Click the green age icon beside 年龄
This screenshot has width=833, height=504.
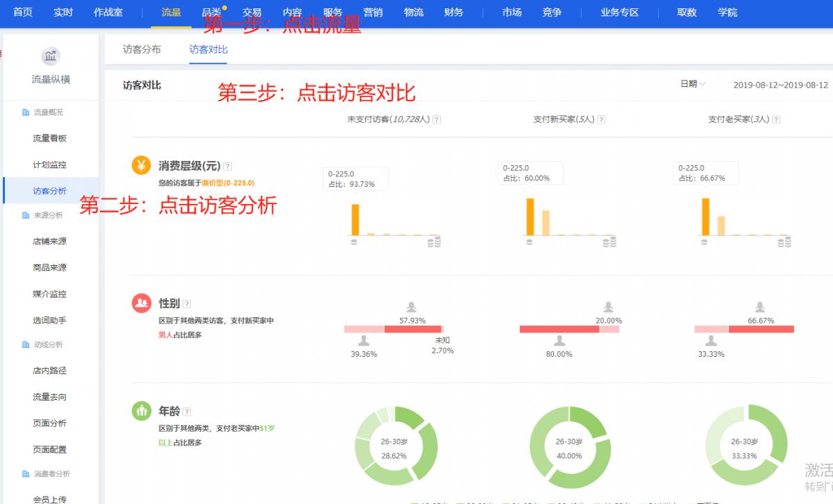pyautogui.click(x=142, y=412)
